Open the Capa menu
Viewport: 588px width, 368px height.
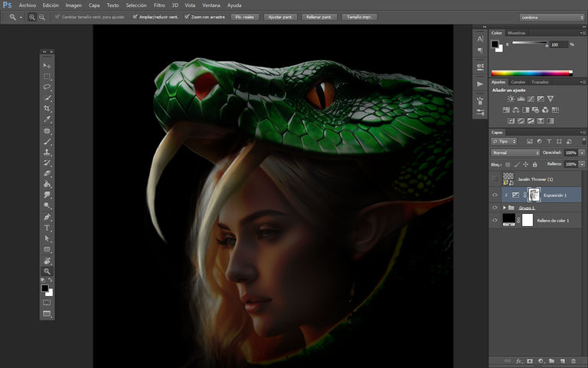click(94, 5)
